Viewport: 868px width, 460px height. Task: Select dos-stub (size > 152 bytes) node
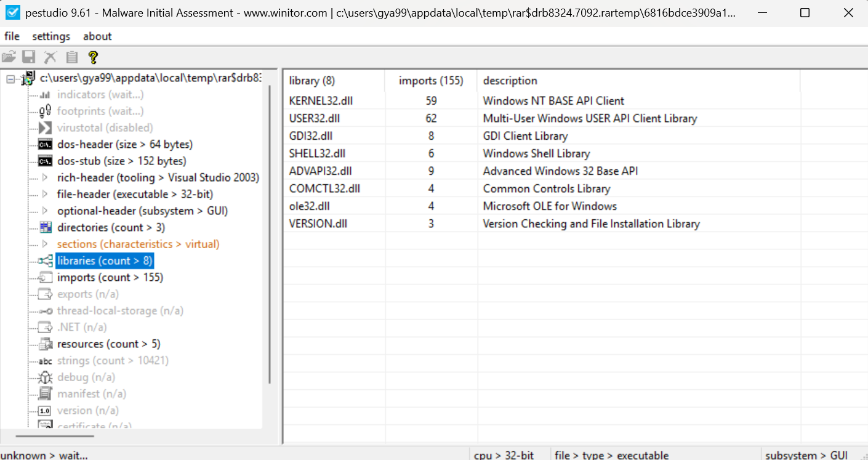pos(121,161)
